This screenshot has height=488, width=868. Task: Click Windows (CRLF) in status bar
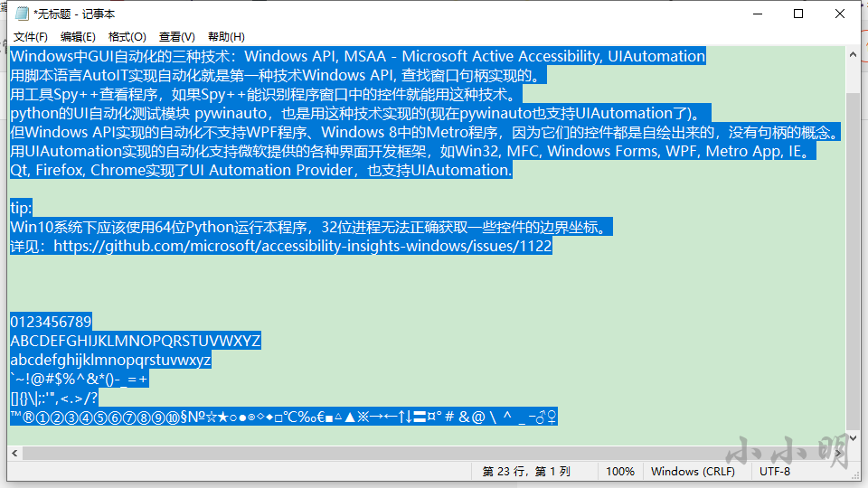(693, 472)
